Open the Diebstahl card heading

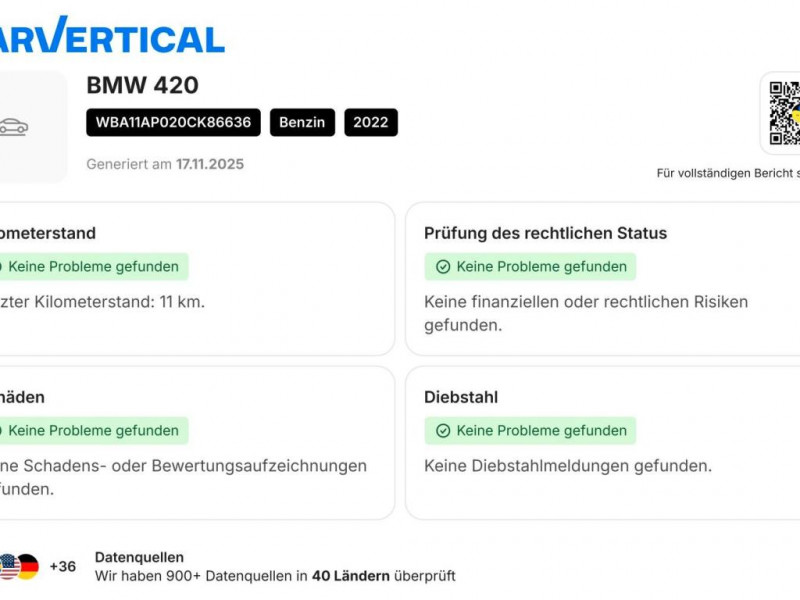[461, 397]
